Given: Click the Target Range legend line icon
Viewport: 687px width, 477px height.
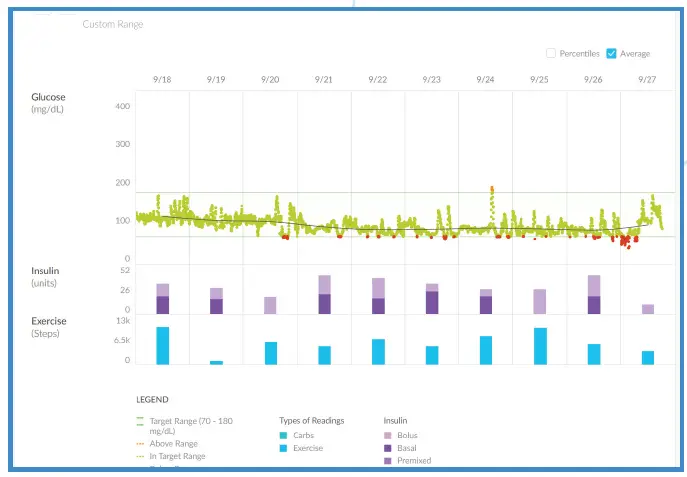Looking at the screenshot, I should pyautogui.click(x=140, y=421).
